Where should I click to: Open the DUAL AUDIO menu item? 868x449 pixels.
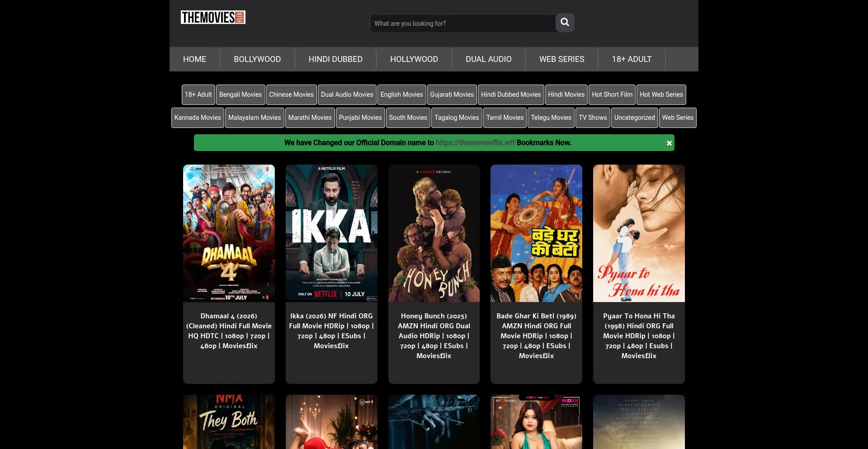click(x=489, y=59)
